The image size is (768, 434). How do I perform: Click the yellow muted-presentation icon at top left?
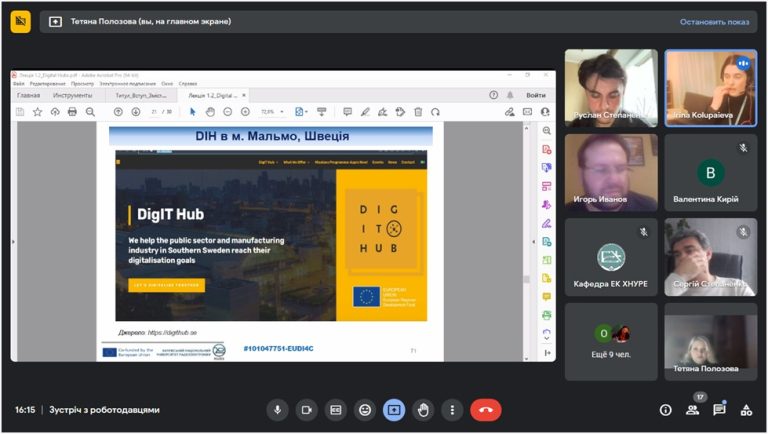[20, 21]
